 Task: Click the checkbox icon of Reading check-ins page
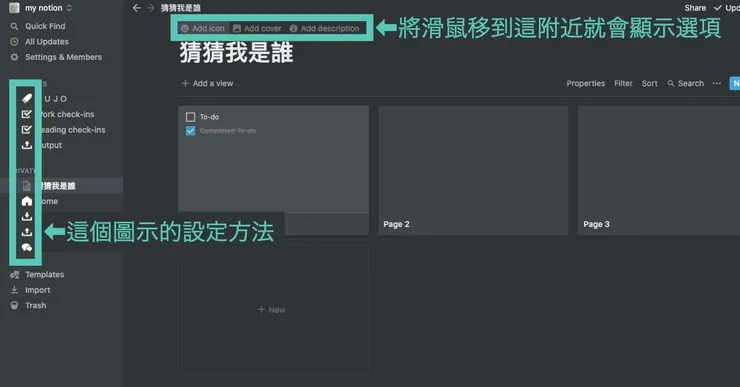click(x=27, y=129)
